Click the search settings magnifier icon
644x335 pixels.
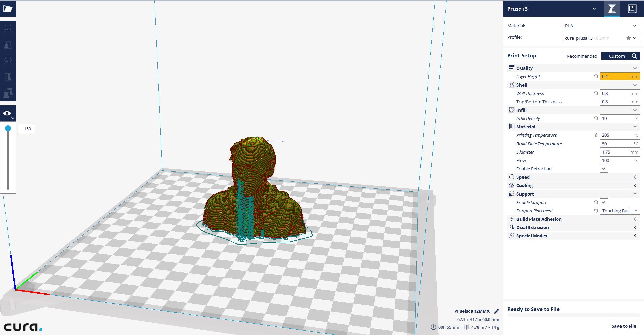point(634,56)
